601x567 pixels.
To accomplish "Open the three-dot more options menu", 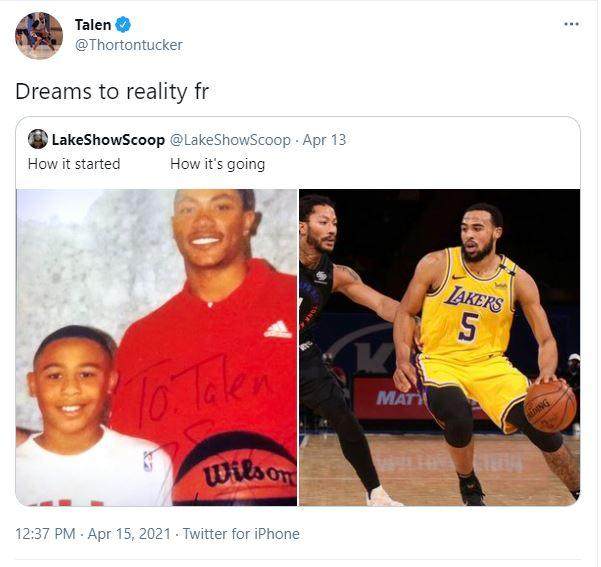I will point(571,24).
